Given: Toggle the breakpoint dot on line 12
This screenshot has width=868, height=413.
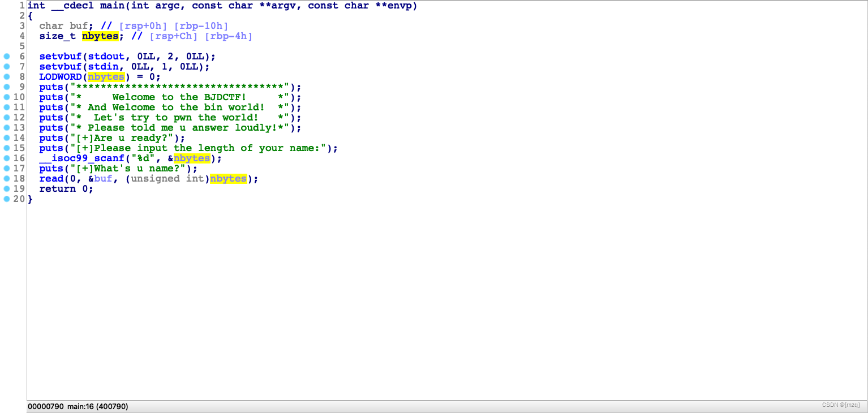Looking at the screenshot, I should 7,118.
